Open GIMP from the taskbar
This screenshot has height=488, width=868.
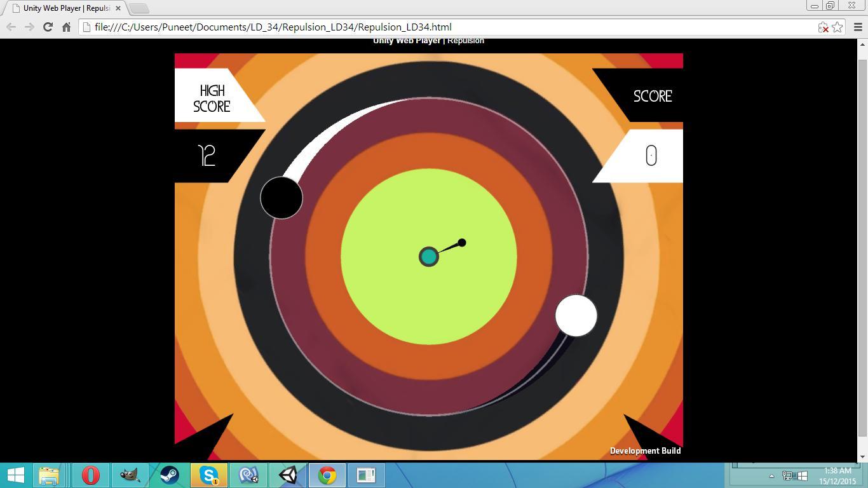(x=130, y=475)
